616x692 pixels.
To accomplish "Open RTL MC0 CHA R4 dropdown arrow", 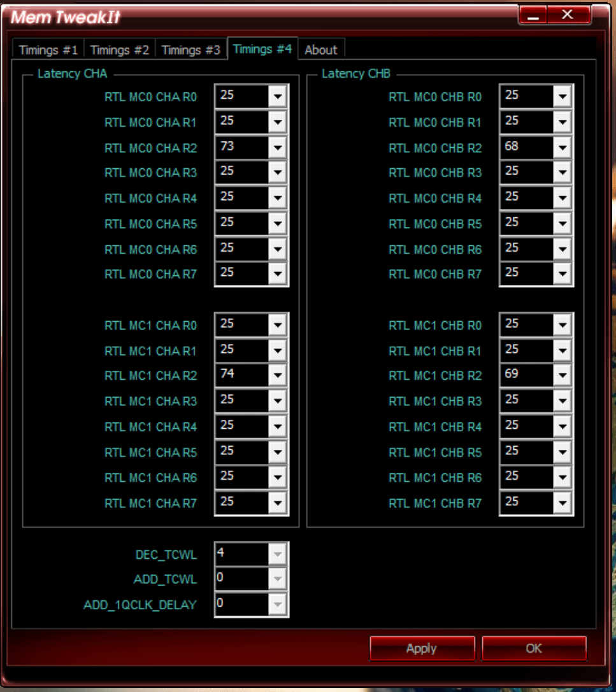I will [x=278, y=198].
